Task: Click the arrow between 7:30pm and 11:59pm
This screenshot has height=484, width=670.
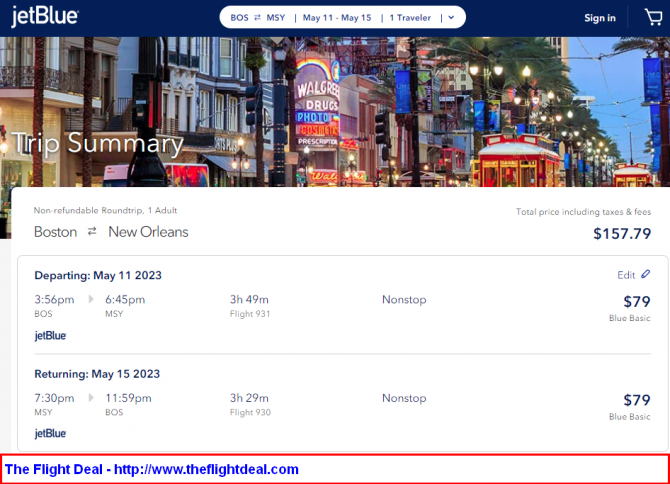Action: click(x=91, y=397)
